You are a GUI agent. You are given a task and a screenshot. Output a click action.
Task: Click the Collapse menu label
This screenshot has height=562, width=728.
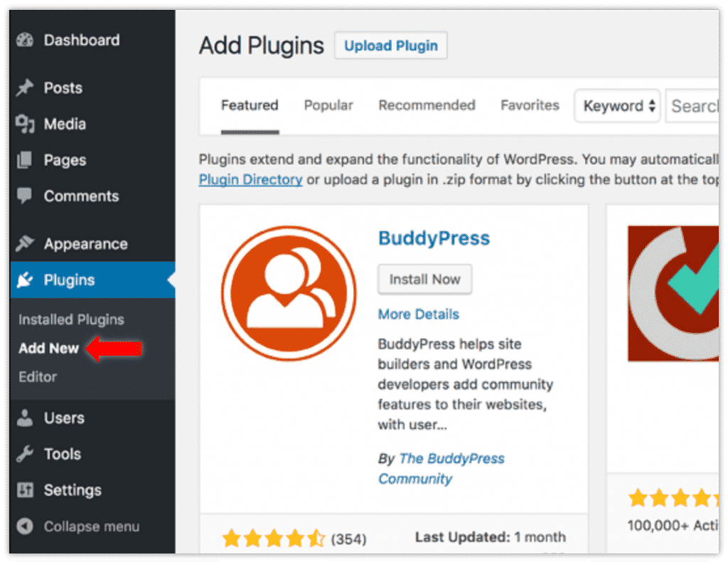click(92, 526)
